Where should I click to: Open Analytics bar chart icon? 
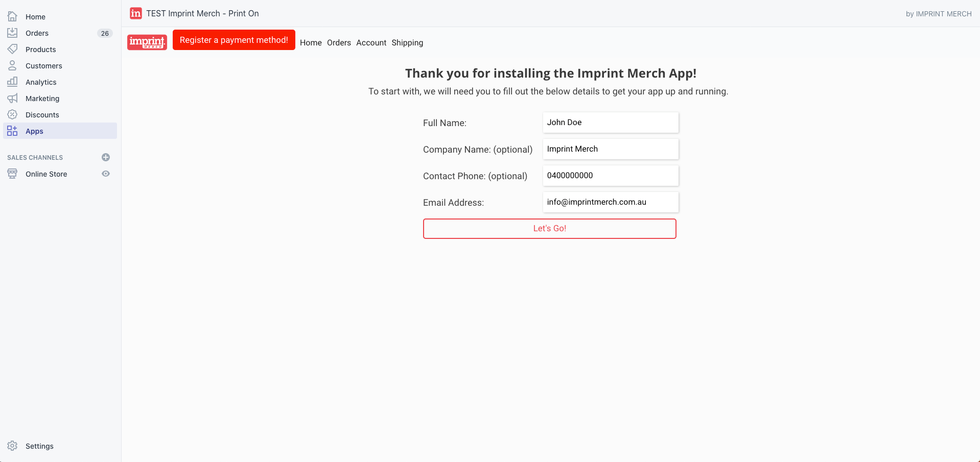(12, 82)
